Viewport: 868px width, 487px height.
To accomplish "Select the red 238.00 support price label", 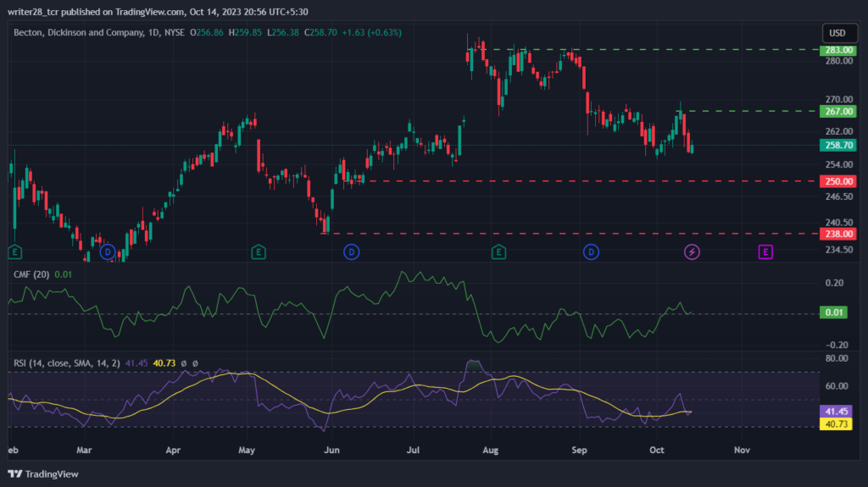I will pos(838,234).
